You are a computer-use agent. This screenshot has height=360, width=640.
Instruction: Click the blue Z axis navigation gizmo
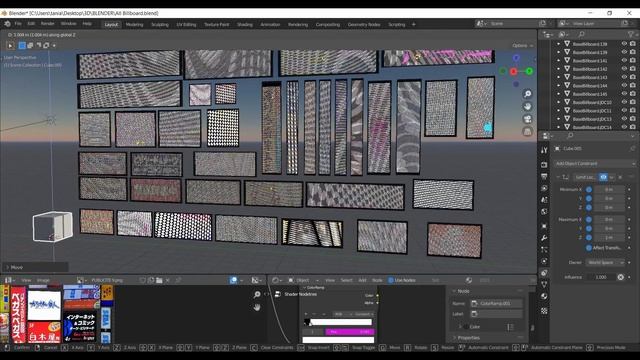pyautogui.click(x=516, y=58)
